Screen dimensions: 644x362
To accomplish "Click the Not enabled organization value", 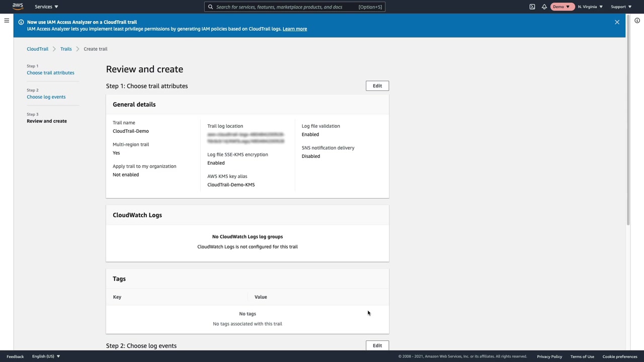I will (x=126, y=175).
